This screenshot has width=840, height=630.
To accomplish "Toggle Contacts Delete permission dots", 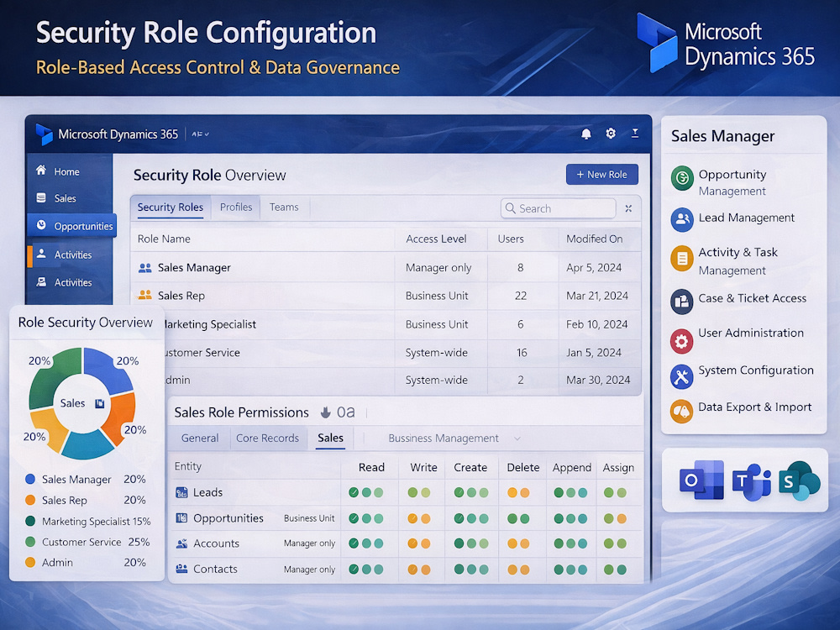I will [x=518, y=569].
